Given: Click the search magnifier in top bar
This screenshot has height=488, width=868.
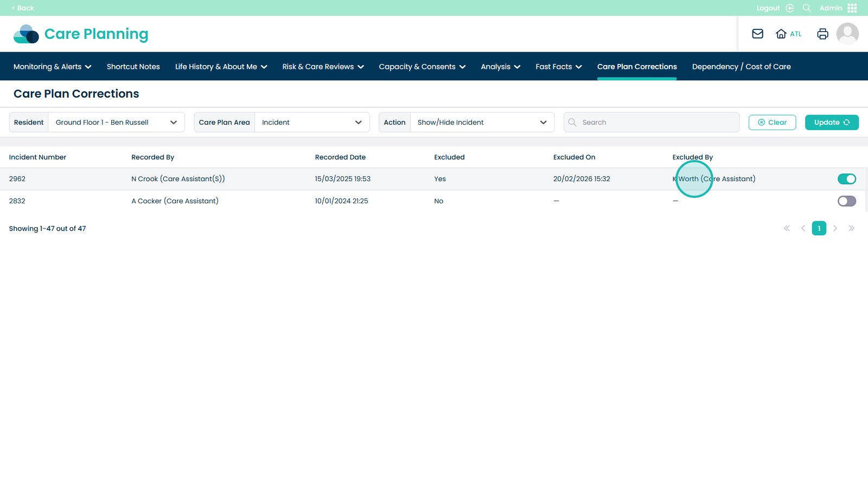Looking at the screenshot, I should [807, 8].
